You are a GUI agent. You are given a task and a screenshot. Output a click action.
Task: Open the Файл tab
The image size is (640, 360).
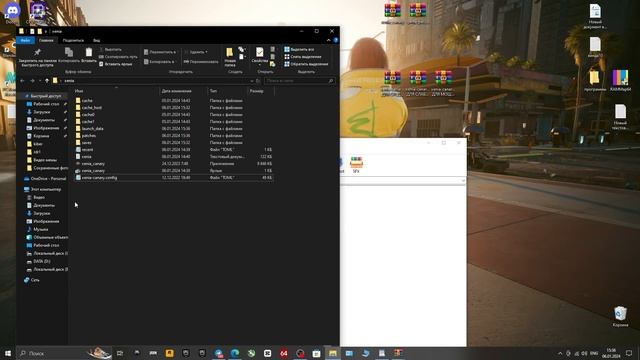point(25,40)
